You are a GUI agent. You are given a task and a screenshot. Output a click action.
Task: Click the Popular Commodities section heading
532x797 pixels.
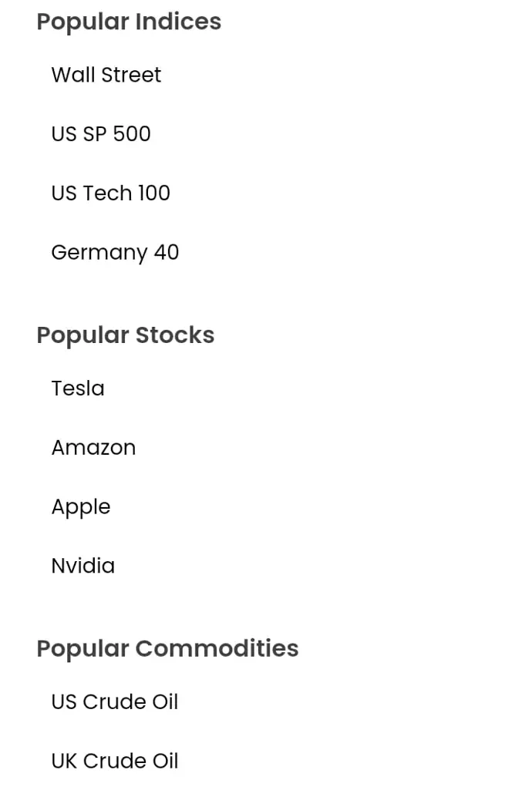[167, 648]
